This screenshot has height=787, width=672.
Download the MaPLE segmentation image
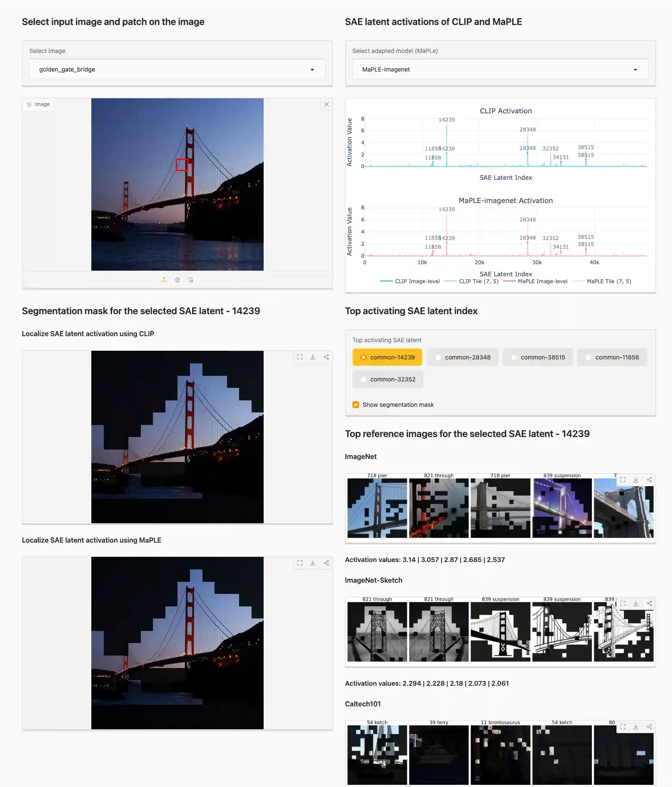(x=313, y=563)
